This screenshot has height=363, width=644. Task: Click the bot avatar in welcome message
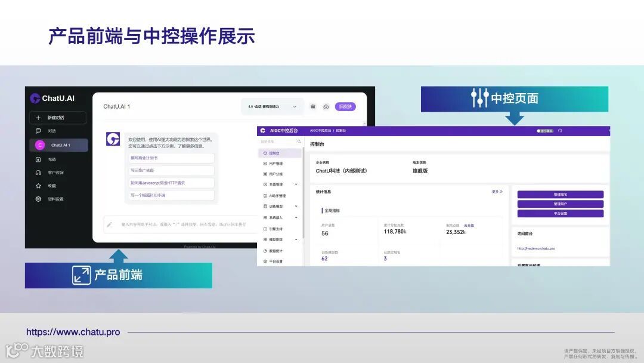[113, 139]
